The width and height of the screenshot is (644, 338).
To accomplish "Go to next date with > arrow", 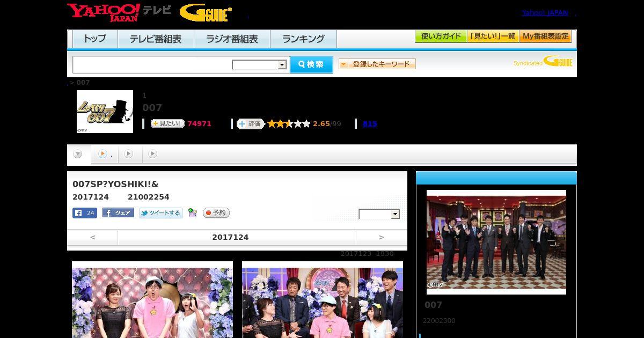I will [382, 237].
